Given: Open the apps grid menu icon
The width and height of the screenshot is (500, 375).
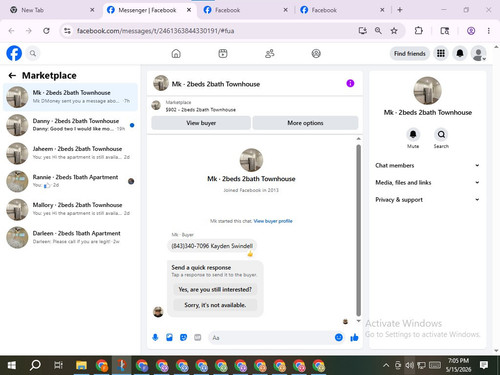Looking at the screenshot, I should 441,53.
